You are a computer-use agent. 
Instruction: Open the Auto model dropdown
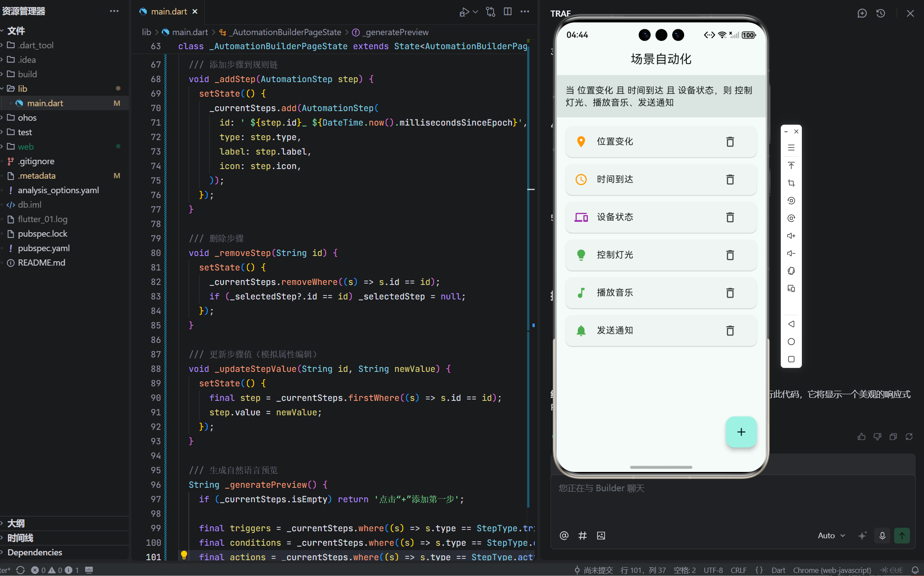[x=831, y=535]
